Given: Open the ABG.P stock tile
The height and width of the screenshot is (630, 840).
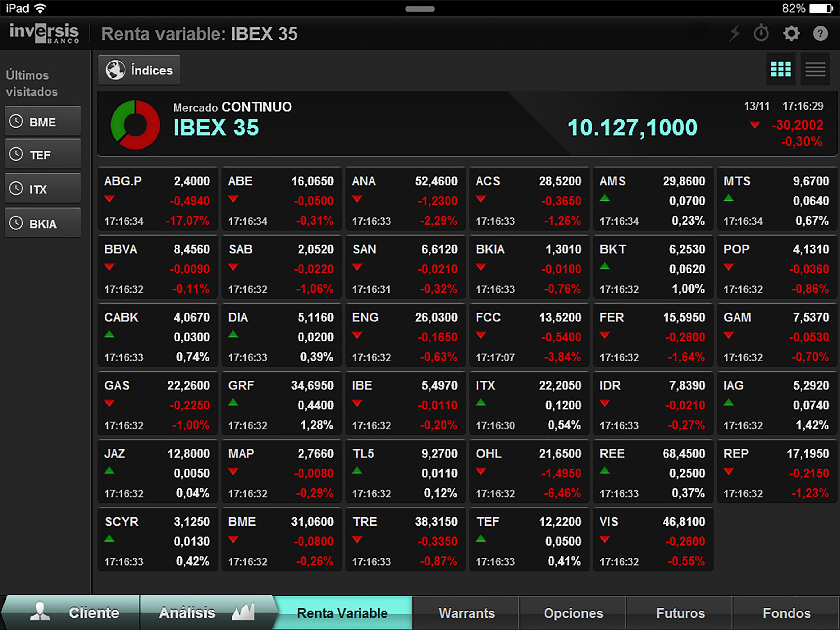Looking at the screenshot, I should click(x=158, y=199).
